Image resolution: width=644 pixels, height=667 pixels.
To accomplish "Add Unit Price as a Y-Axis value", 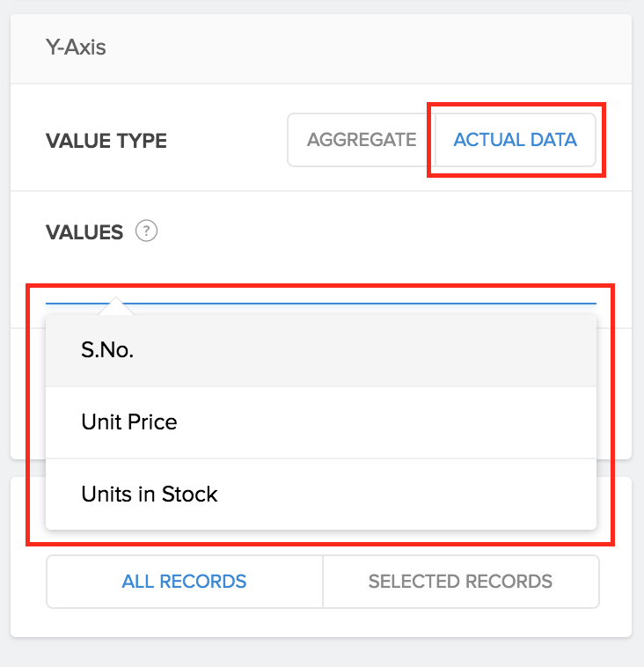I will point(129,422).
